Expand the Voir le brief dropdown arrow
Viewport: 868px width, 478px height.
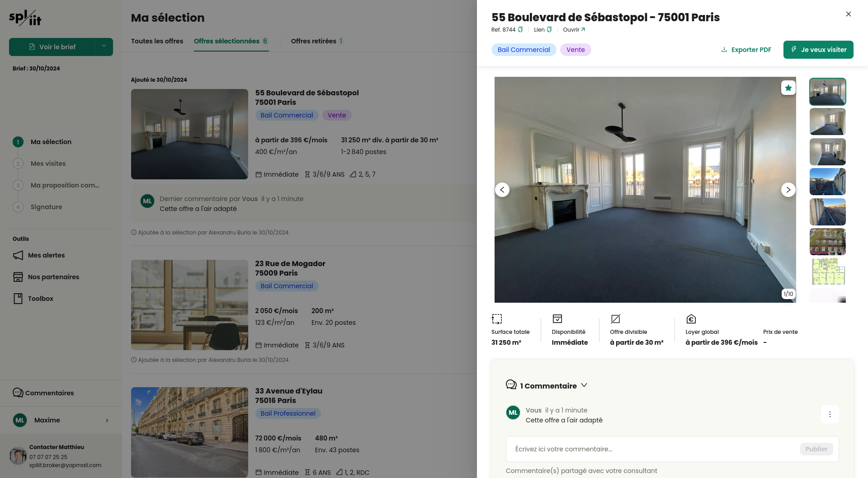pyautogui.click(x=104, y=47)
